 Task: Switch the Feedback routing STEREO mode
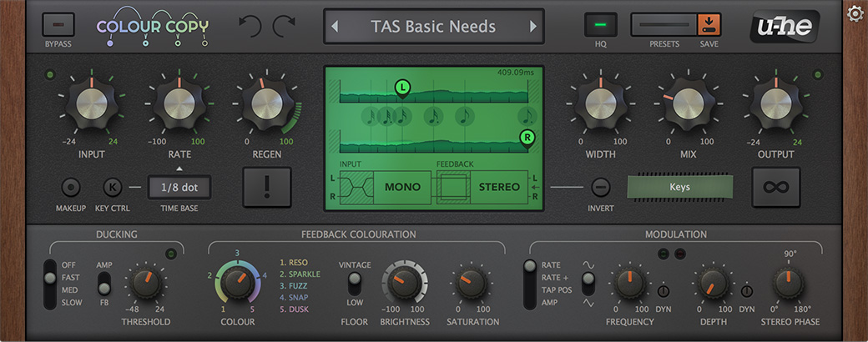(x=499, y=187)
